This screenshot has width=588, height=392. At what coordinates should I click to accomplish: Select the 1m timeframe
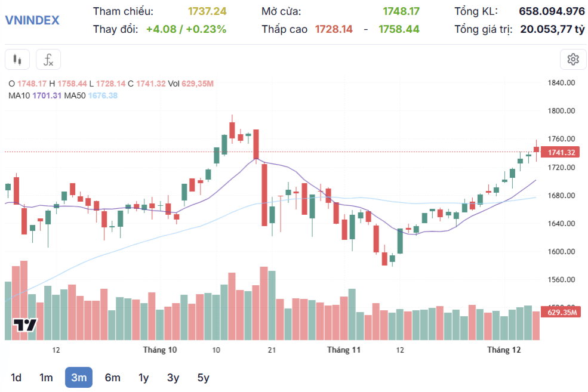coord(46,378)
